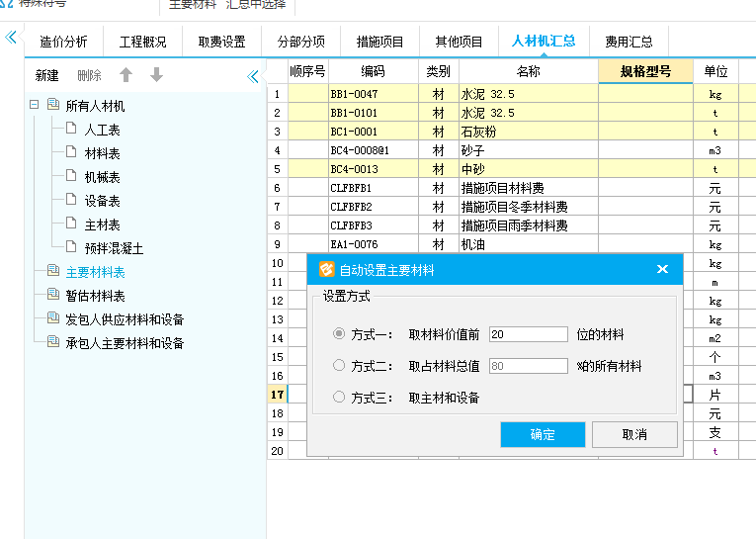Select 发包人供应材料和设备 in the tree

(x=125, y=319)
